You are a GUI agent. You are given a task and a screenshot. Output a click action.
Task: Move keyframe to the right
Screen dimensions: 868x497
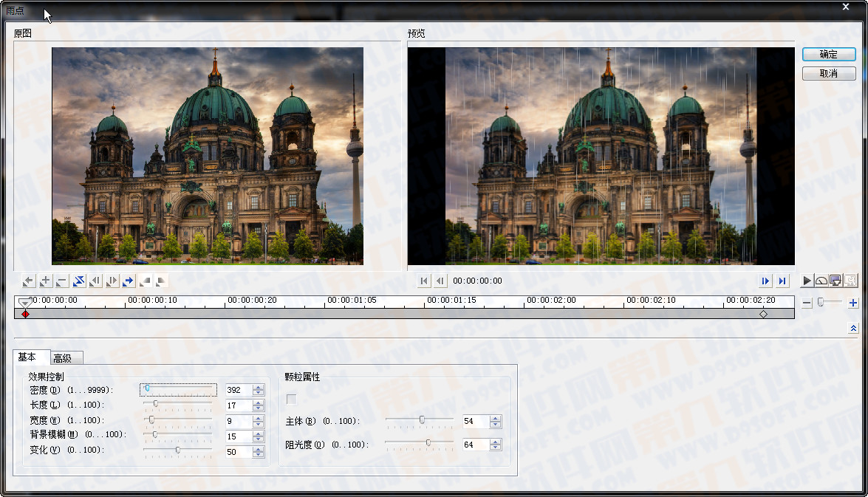point(112,281)
